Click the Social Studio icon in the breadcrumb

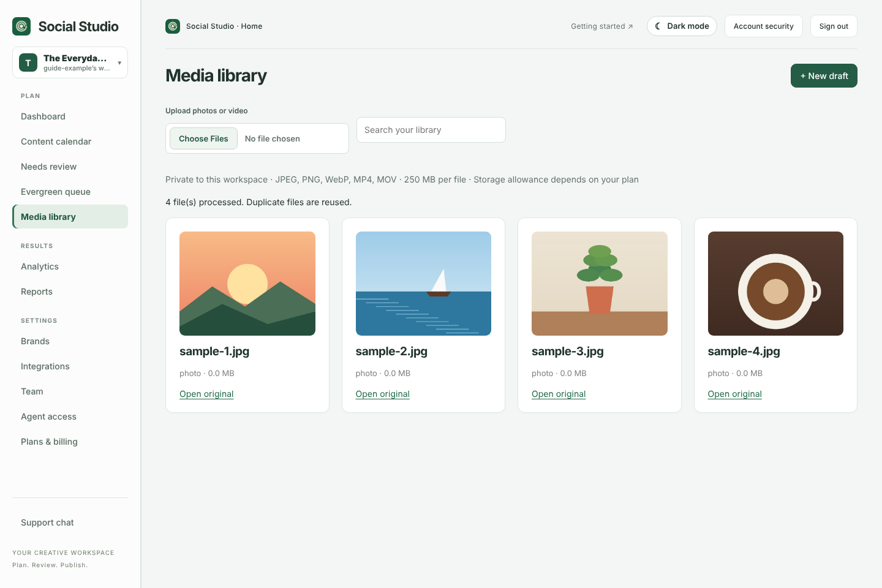[x=173, y=26]
